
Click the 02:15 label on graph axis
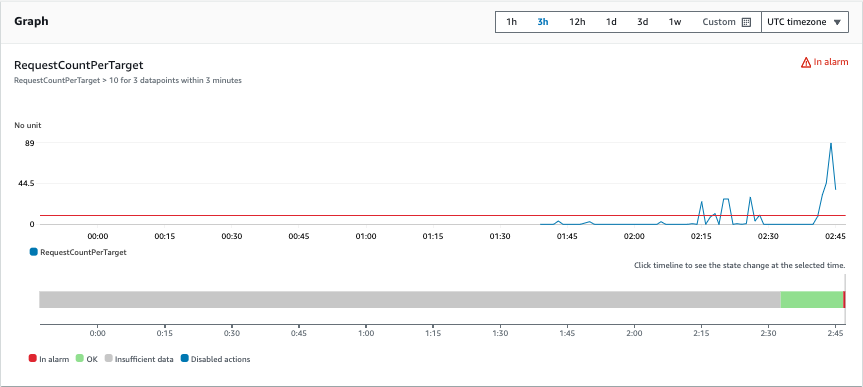click(701, 236)
